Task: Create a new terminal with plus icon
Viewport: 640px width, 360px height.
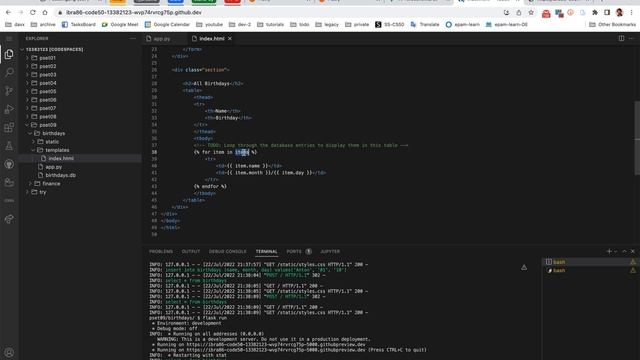Action: coord(609,251)
